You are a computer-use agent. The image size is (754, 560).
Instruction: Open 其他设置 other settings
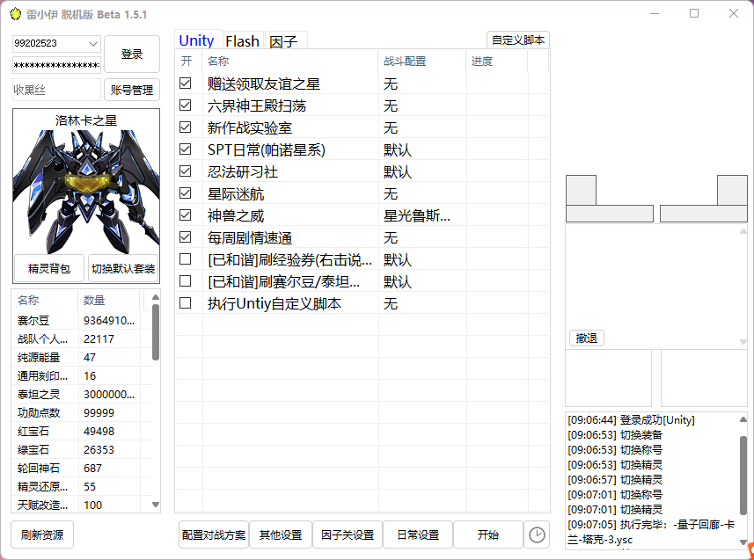click(281, 535)
